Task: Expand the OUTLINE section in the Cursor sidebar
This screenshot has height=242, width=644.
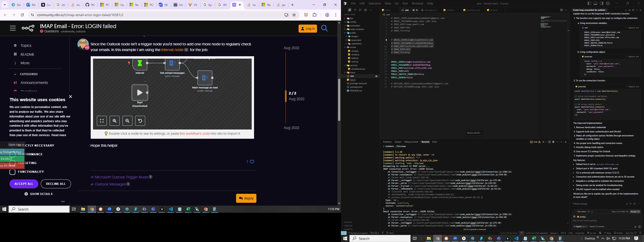Action: (x=348, y=222)
